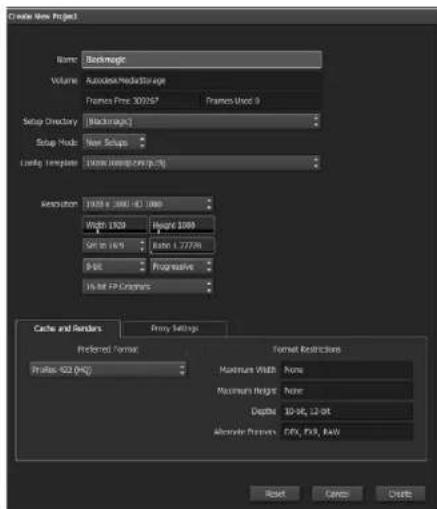
Task: Click the Reset button
Action: [275, 494]
